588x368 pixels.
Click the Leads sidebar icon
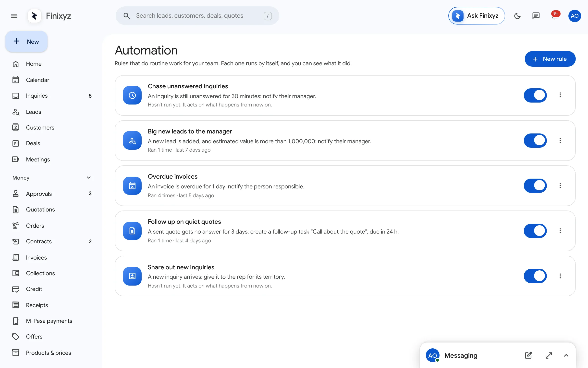click(16, 112)
